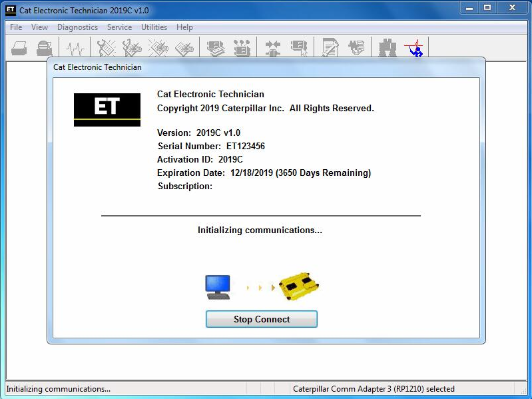
Task: Open the configuration tool ECM icon with pins
Action: pyautogui.click(x=242, y=48)
